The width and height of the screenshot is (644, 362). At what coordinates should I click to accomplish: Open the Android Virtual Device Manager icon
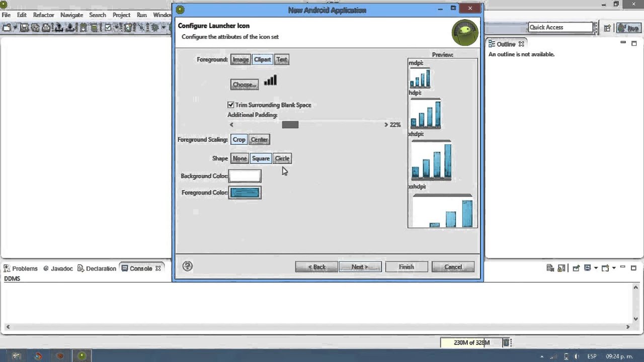pyautogui.click(x=94, y=28)
